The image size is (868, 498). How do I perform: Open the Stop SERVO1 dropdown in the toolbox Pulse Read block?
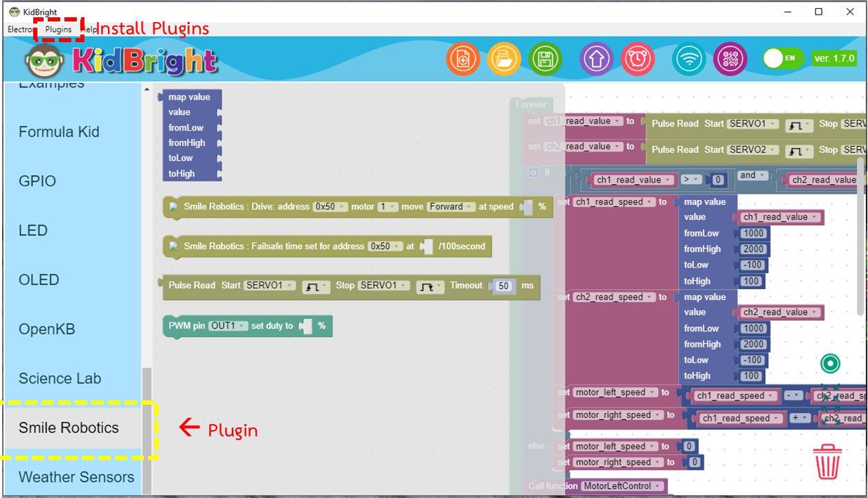[x=383, y=286]
